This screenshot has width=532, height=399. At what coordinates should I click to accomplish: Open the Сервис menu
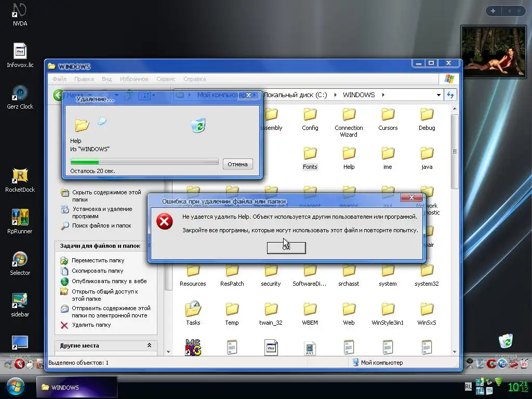[x=166, y=79]
